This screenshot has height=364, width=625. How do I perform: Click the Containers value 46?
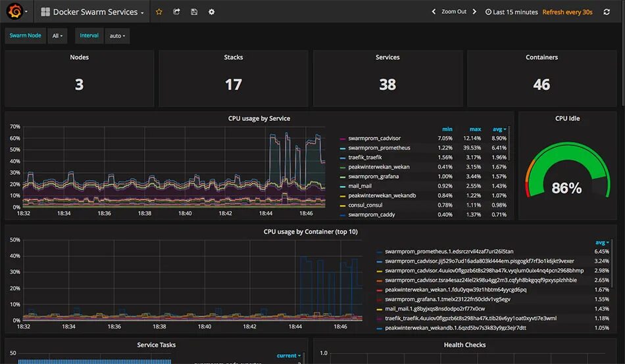541,84
